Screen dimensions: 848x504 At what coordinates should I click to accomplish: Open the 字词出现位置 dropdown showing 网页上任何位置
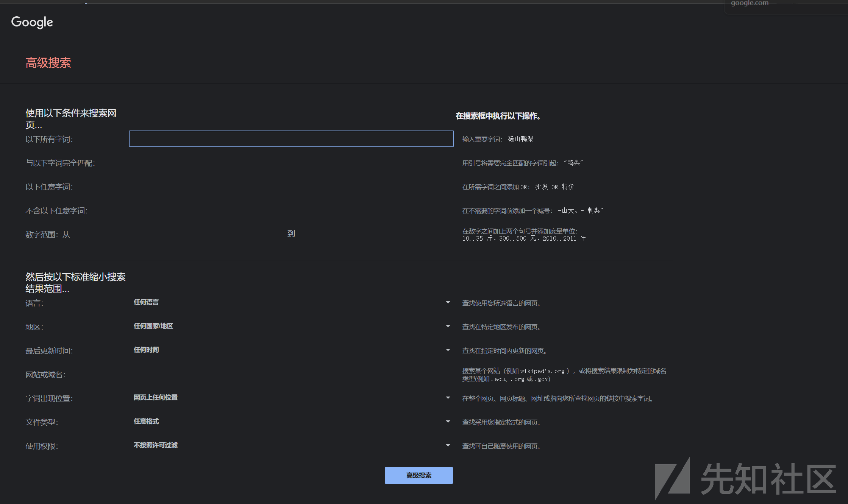292,398
